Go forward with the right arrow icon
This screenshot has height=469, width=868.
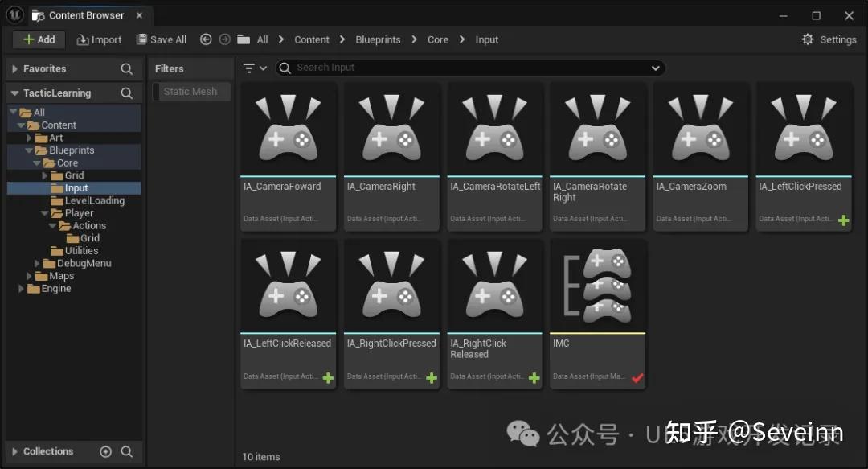pos(224,39)
